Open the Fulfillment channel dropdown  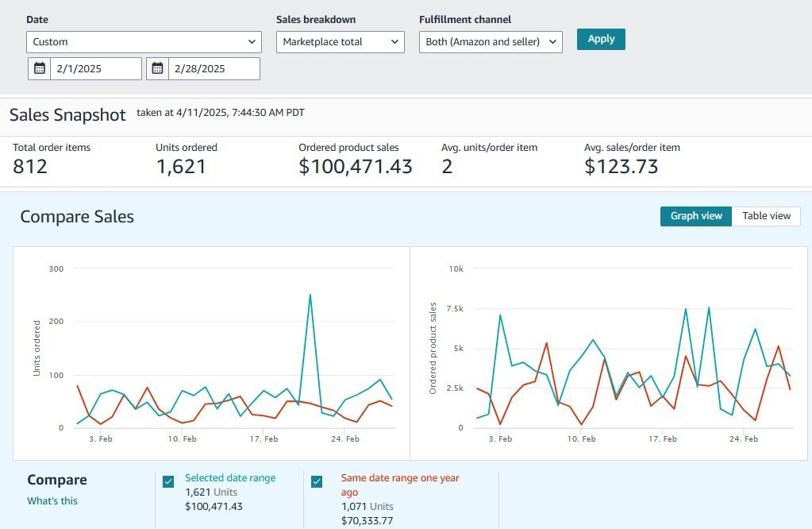pyautogui.click(x=491, y=42)
